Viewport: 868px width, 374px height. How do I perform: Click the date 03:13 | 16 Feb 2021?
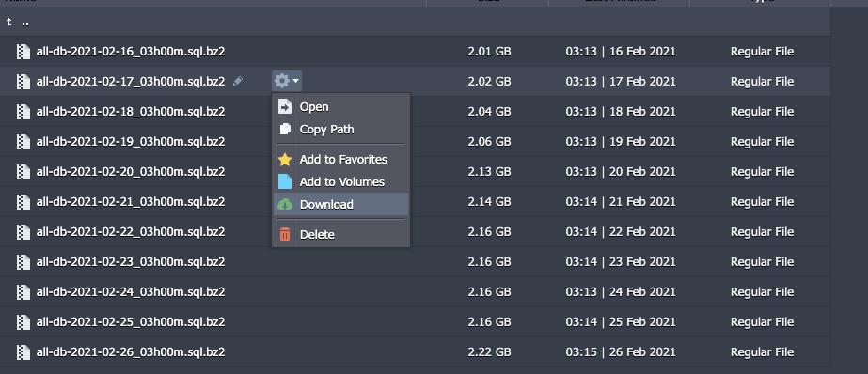(621, 52)
